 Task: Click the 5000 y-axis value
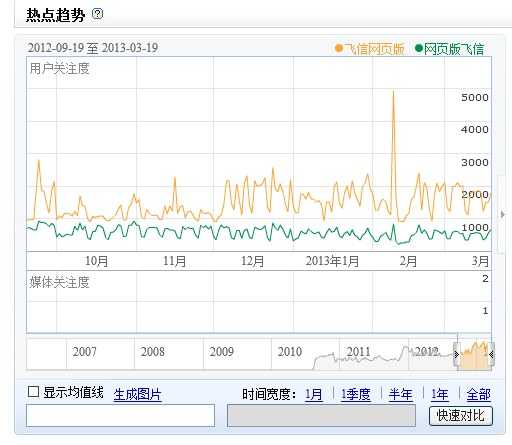475,98
